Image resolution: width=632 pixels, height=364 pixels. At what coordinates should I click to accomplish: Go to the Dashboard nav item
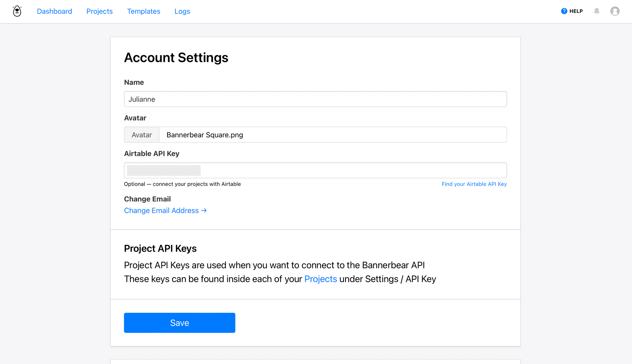[x=54, y=11]
